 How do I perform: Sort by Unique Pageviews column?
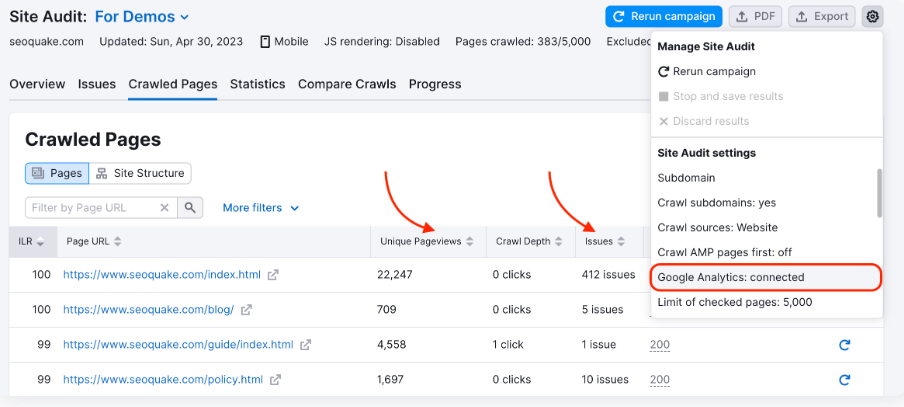(427, 242)
